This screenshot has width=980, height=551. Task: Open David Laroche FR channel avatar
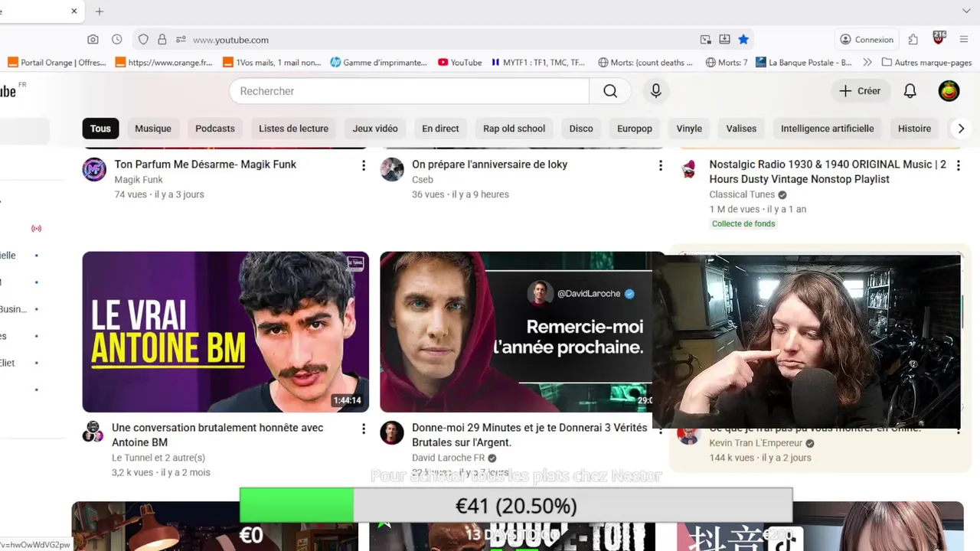392,432
